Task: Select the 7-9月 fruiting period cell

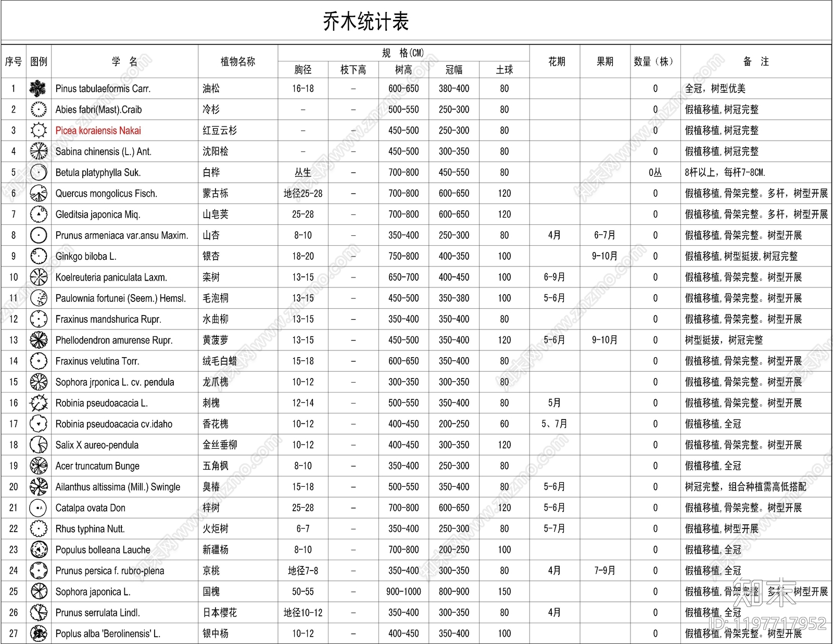Action: click(604, 571)
